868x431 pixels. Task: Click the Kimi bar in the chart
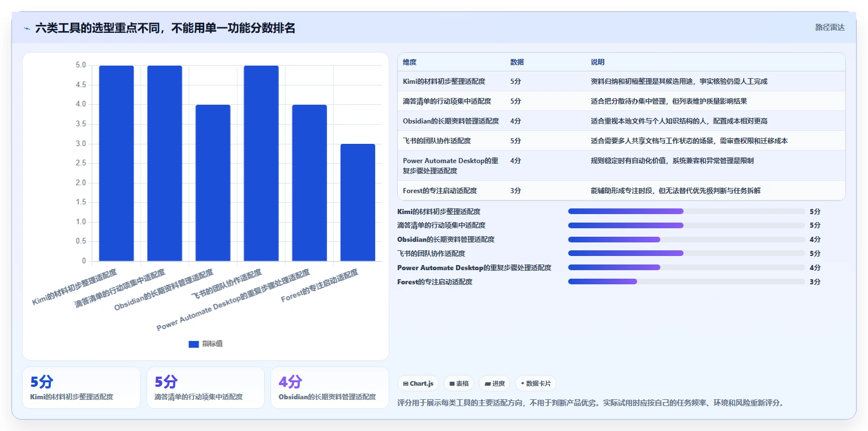point(117,163)
